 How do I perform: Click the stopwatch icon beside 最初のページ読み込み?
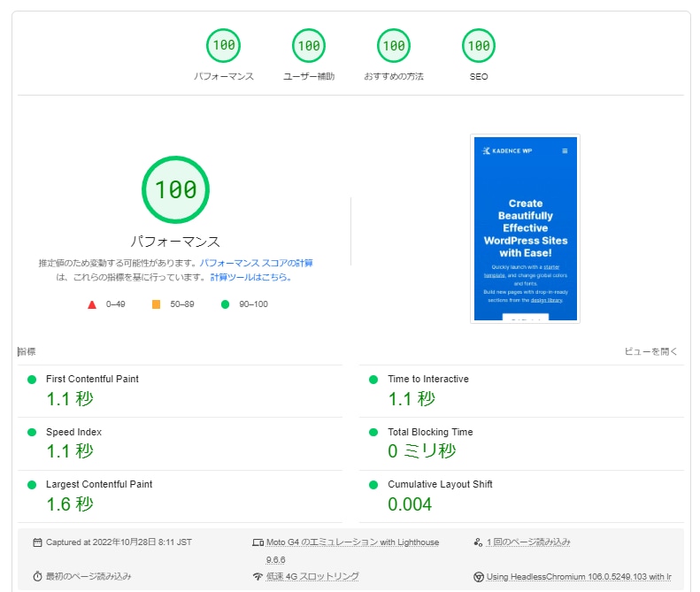click(x=37, y=576)
